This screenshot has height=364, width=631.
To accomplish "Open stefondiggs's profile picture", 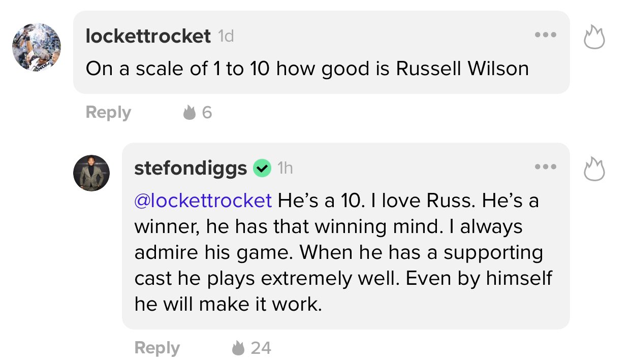I will (91, 173).
